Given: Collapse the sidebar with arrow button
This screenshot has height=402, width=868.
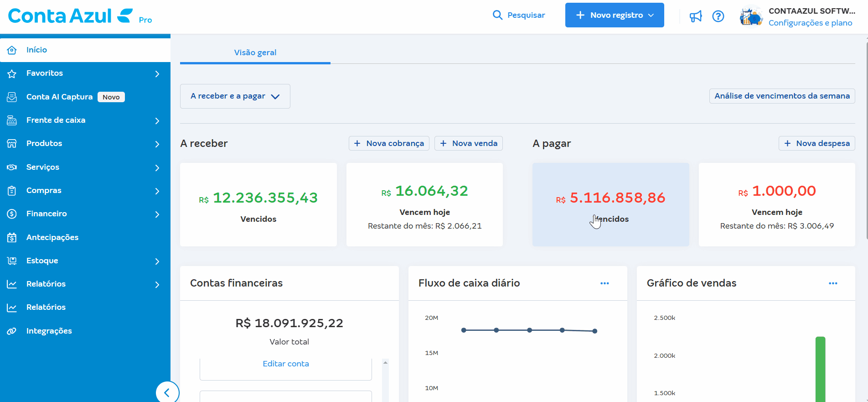Looking at the screenshot, I should tap(167, 392).
